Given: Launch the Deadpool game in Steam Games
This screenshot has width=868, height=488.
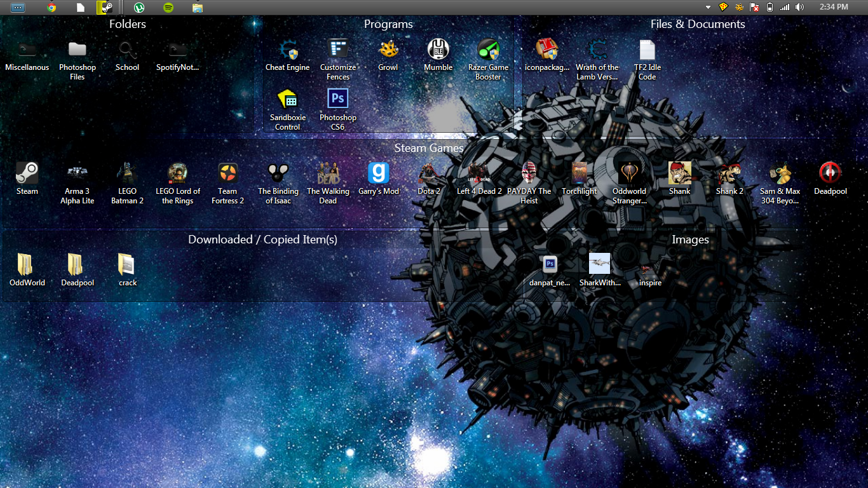Looking at the screenshot, I should (x=830, y=174).
